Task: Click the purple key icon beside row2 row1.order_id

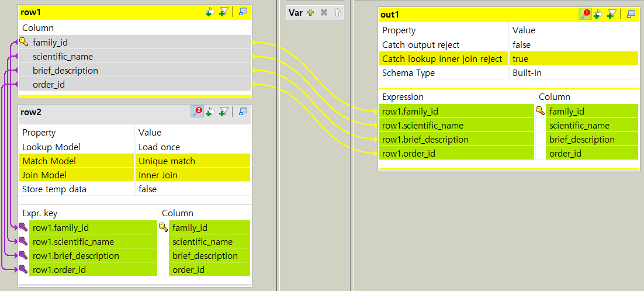Action: 23,269
